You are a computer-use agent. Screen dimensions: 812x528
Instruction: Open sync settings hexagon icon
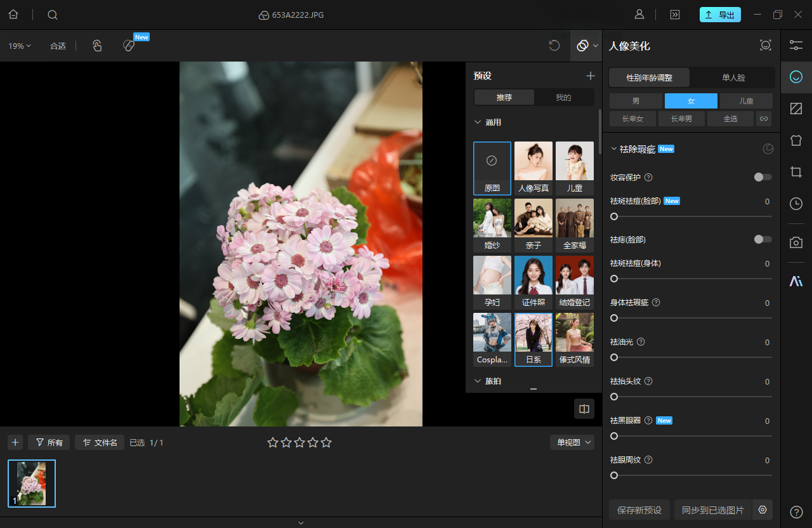(x=763, y=510)
